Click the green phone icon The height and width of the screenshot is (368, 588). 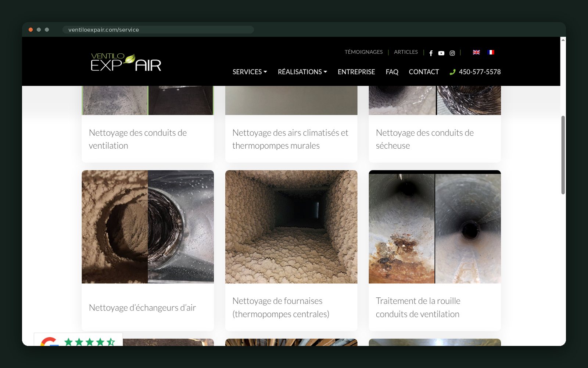pyautogui.click(x=452, y=72)
